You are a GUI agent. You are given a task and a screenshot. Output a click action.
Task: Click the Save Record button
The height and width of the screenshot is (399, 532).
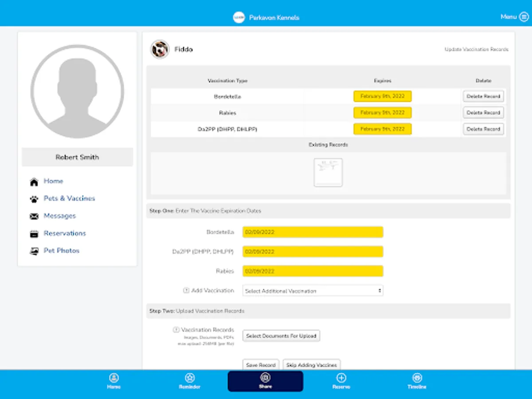[261, 365]
